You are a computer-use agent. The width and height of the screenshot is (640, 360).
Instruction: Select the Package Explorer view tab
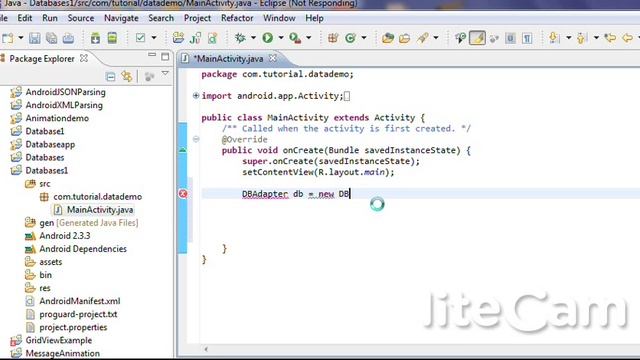click(42, 59)
